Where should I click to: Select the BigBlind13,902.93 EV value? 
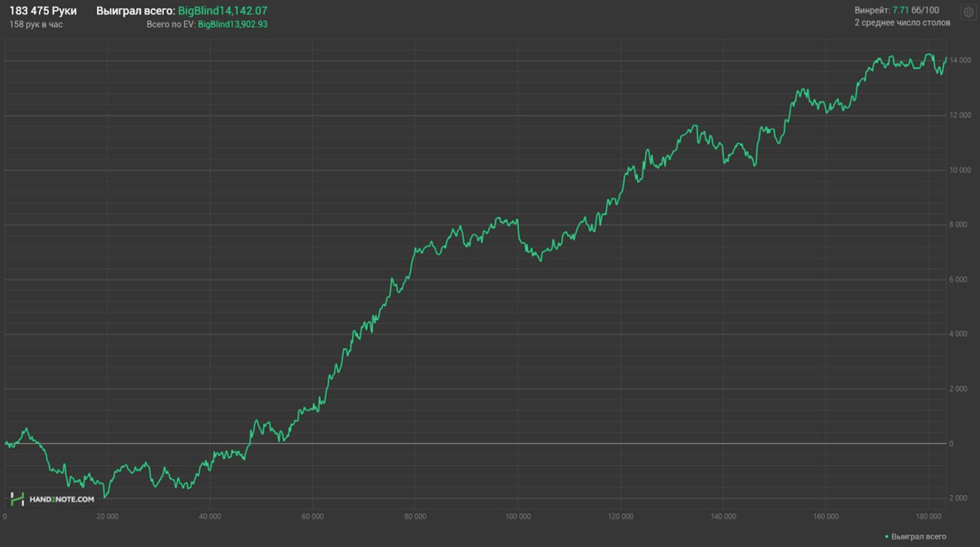tap(232, 24)
